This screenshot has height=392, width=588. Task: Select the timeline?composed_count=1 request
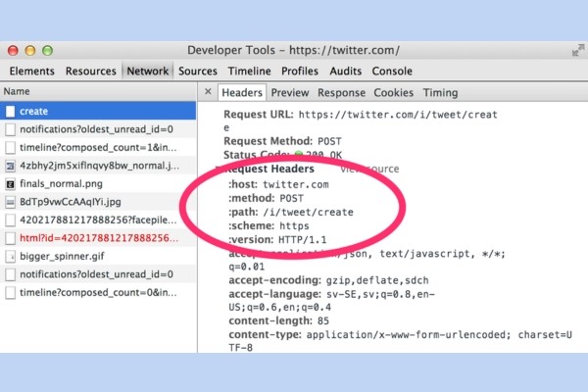tap(98, 147)
